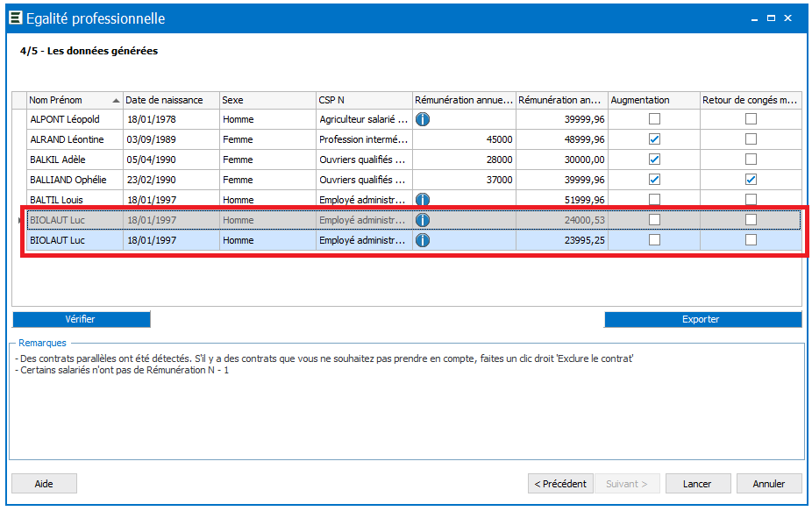
Task: Close the Egalité professionnelle window
Action: tap(787, 18)
